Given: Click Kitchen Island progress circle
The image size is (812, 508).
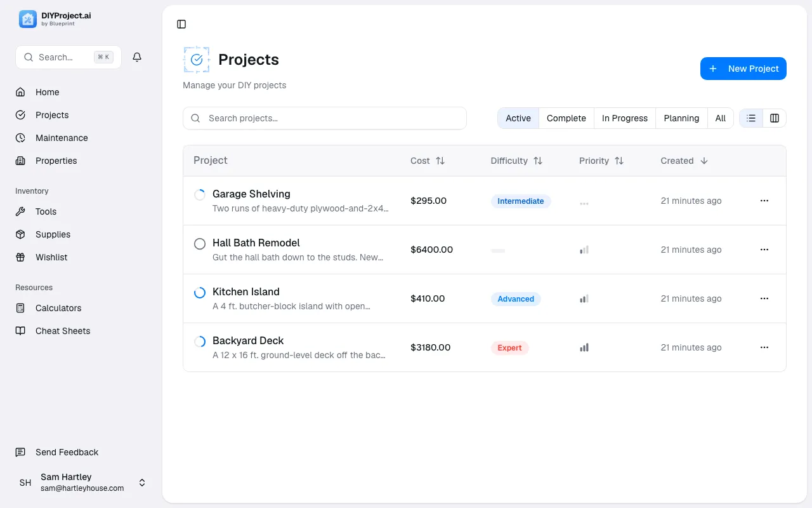Looking at the screenshot, I should 199,293.
